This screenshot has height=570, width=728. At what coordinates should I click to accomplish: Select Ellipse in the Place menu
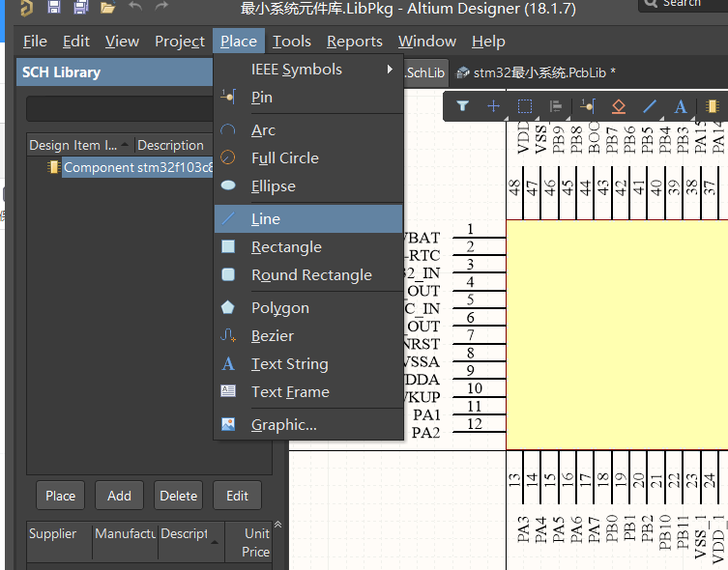pyautogui.click(x=308, y=186)
